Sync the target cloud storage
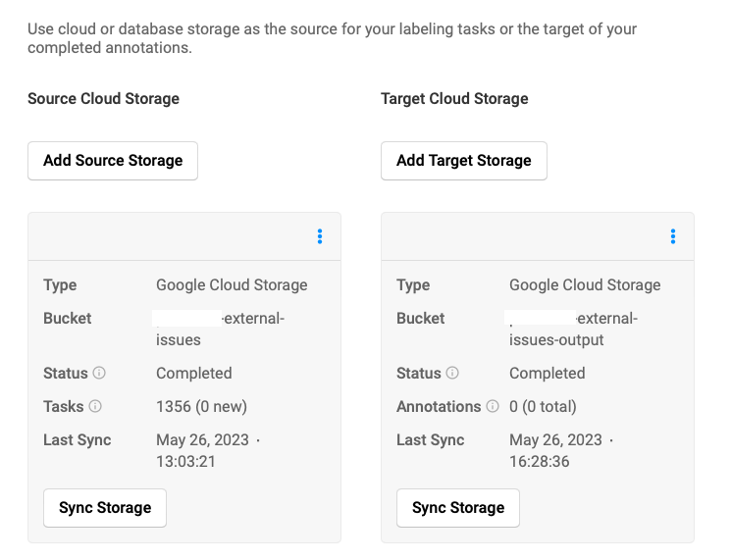Image resolution: width=731 pixels, height=560 pixels. (x=458, y=508)
